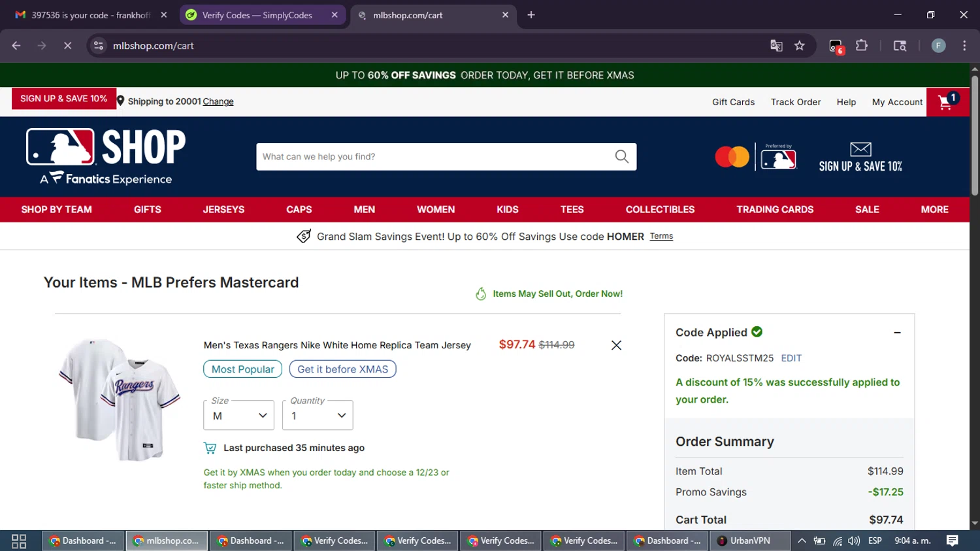Click the profile avatar icon

(x=938, y=46)
